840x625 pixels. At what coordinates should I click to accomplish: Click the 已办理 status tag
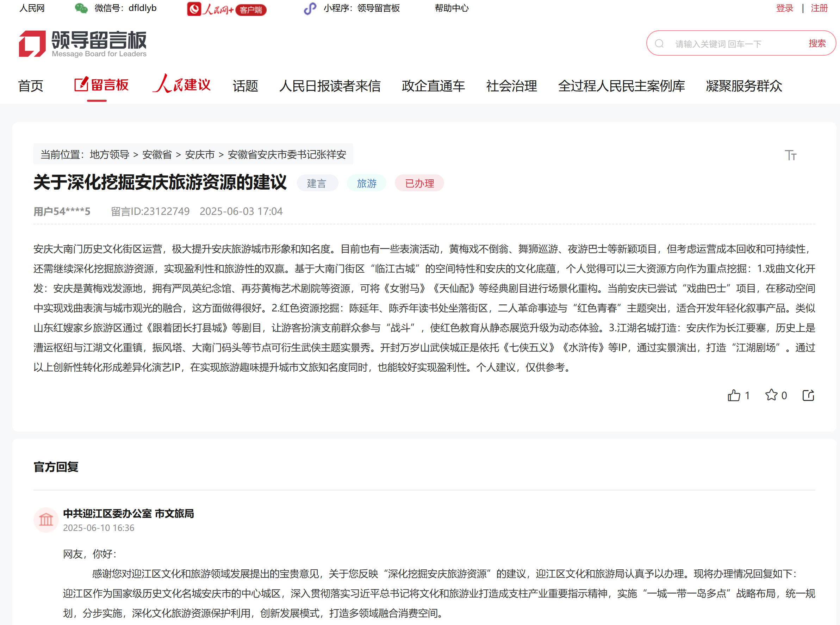click(419, 183)
